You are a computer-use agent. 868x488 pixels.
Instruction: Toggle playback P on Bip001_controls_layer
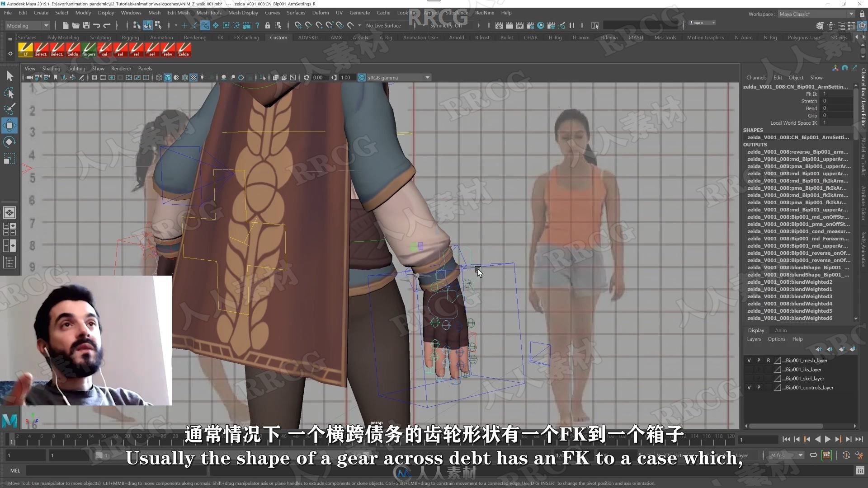759,388
